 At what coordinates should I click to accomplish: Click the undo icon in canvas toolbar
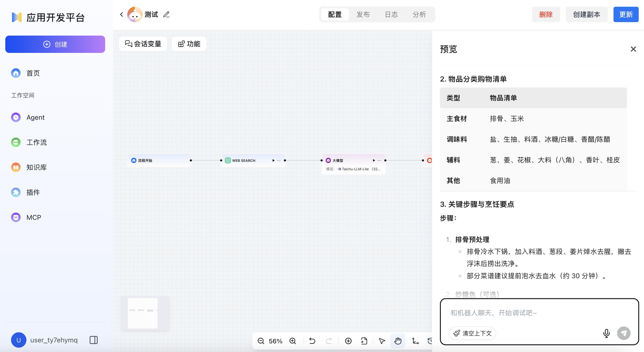312,341
